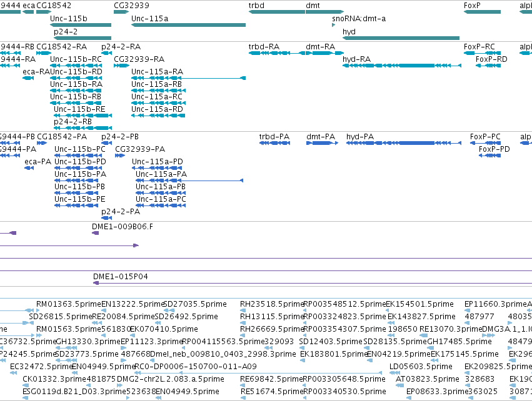532x401 pixels.
Task: Click the RE20084.5prime EST label
Action: point(124,317)
